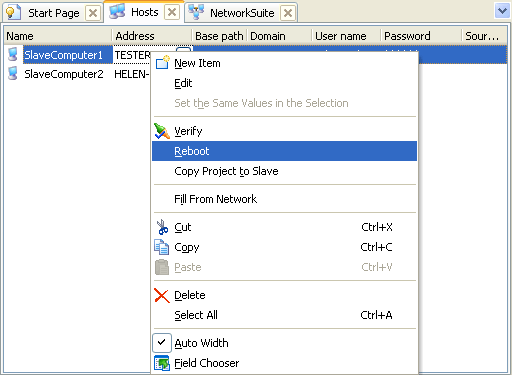Select Reboot in the context menu

[285, 151]
